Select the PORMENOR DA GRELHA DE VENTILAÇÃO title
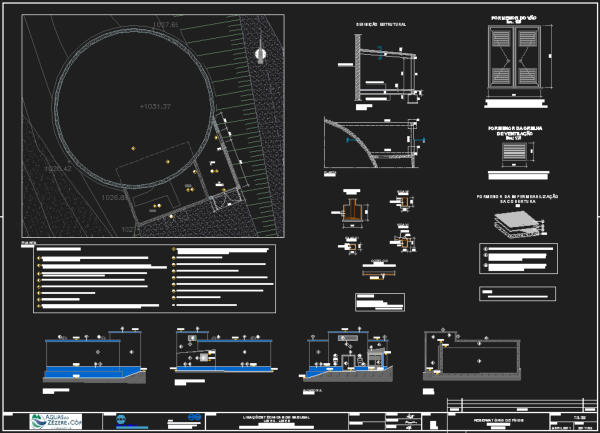Screen dimensions: 600x433 [x=514, y=131]
